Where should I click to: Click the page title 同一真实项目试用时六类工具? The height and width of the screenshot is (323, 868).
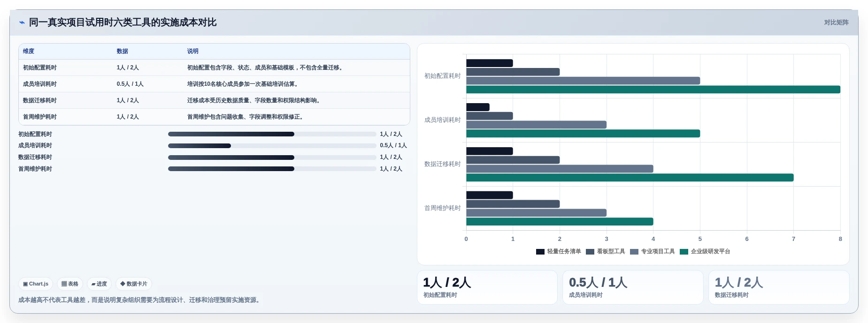(x=123, y=23)
